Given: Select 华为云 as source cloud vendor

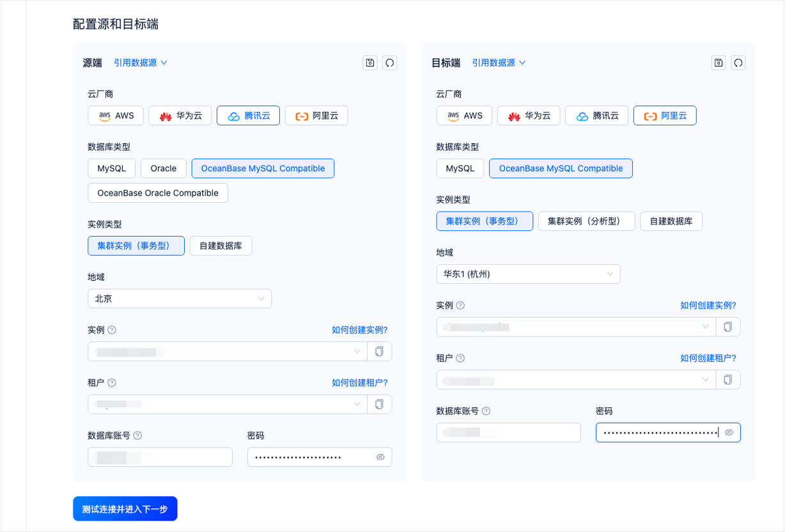Looking at the screenshot, I should [x=180, y=116].
